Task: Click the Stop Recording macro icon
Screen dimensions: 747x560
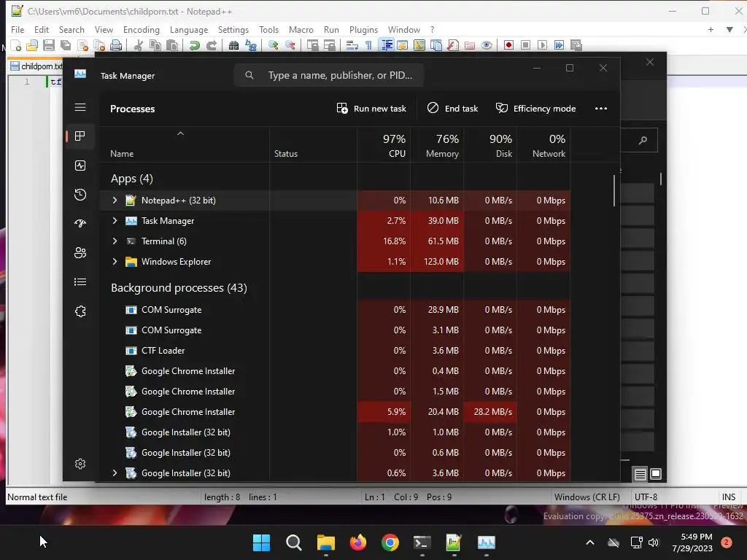Action: pyautogui.click(x=525, y=45)
